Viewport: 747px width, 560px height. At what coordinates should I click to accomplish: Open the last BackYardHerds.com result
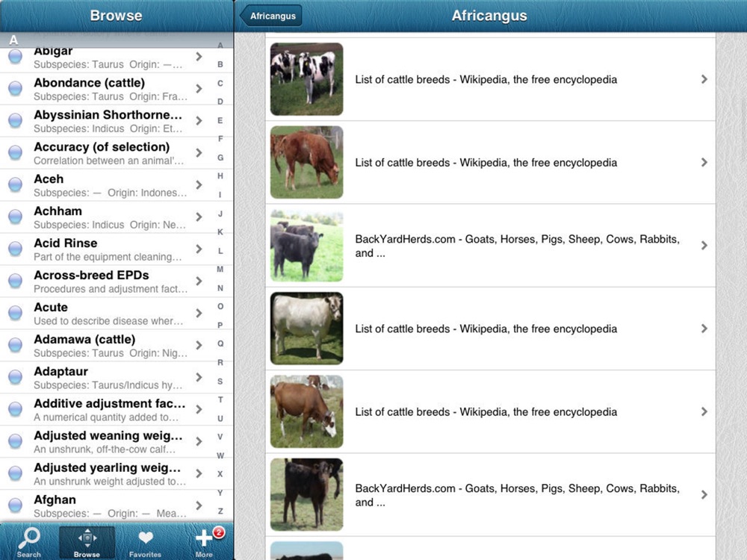coord(518,495)
